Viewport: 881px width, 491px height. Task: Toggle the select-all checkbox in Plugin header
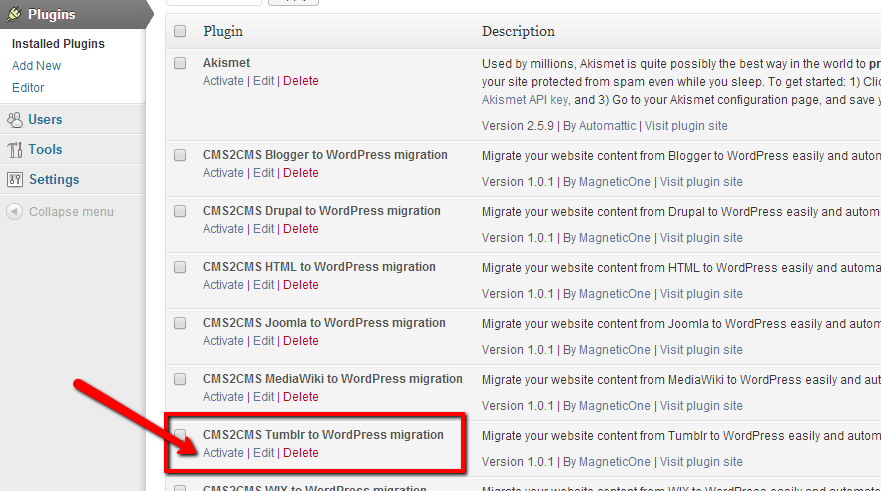pyautogui.click(x=180, y=31)
